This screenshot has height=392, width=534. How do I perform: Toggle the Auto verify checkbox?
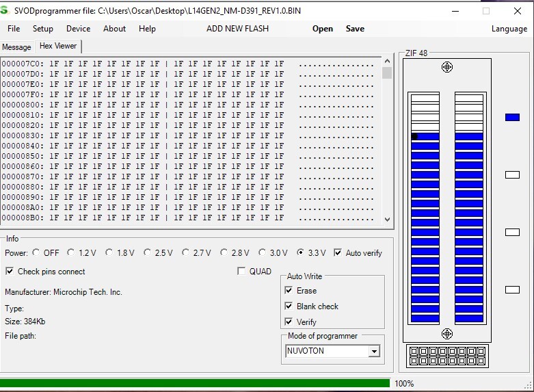[x=338, y=252]
